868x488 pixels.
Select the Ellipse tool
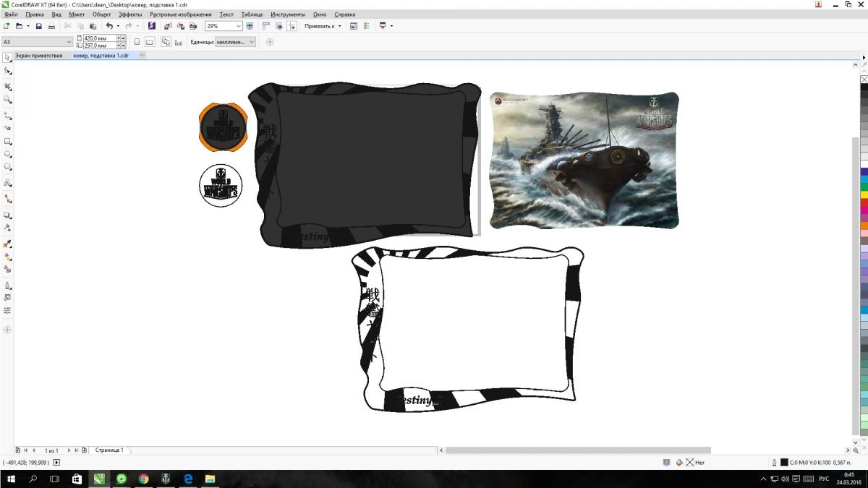tap(7, 154)
